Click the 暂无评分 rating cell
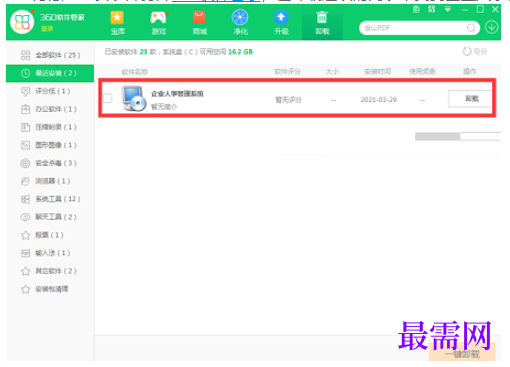 [288, 99]
